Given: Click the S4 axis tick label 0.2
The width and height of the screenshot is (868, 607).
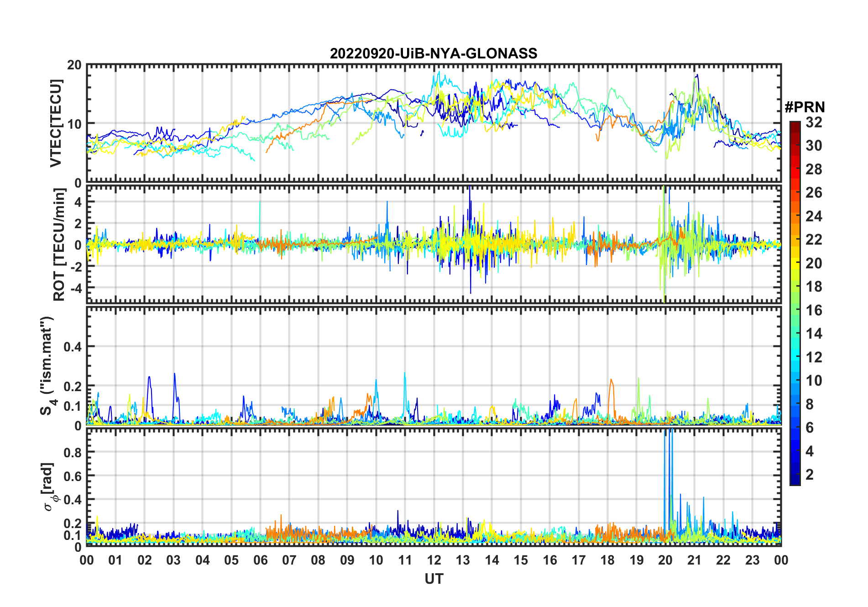Looking at the screenshot, I should pos(73,386).
